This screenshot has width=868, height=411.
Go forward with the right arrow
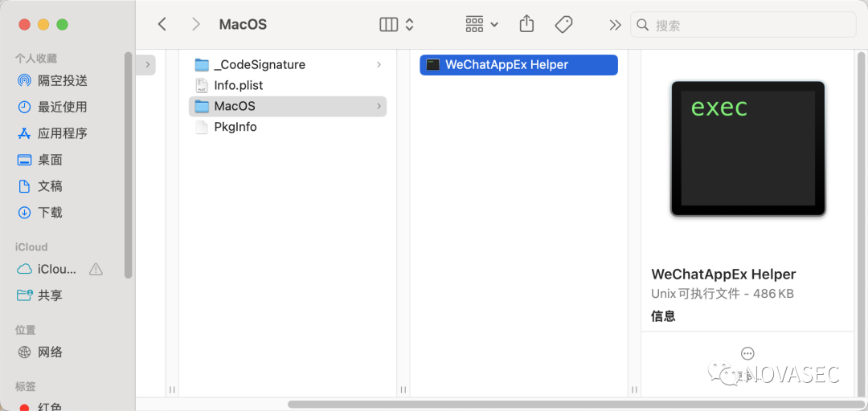point(196,24)
